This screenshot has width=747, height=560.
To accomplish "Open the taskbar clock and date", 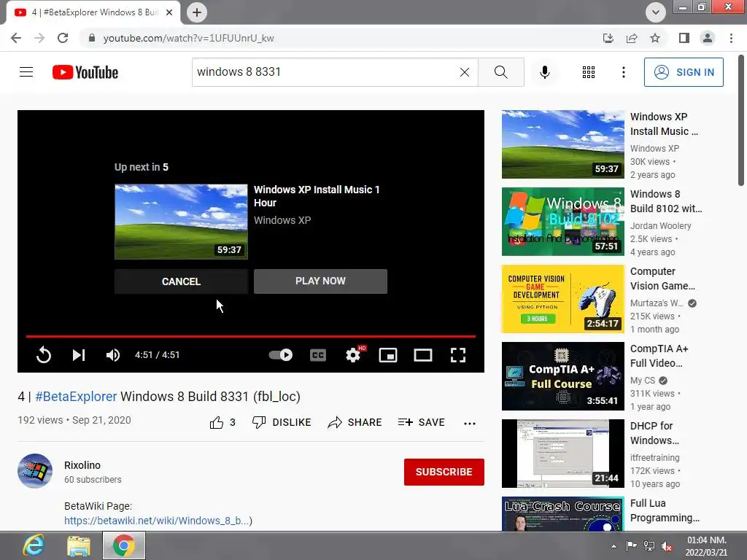I will [x=706, y=546].
